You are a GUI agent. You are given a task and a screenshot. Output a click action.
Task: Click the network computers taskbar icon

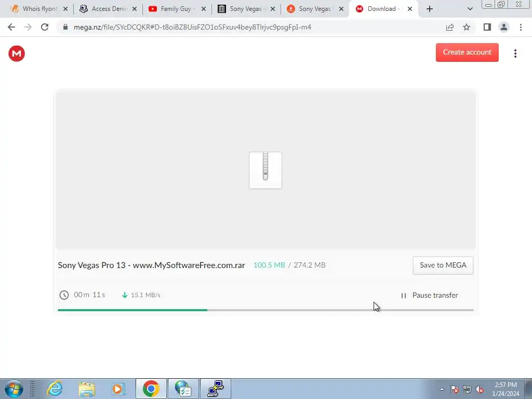pyautogui.click(x=216, y=389)
